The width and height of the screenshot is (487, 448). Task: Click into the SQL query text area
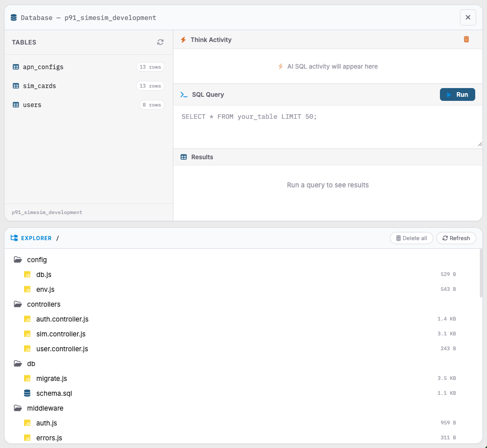(x=328, y=127)
